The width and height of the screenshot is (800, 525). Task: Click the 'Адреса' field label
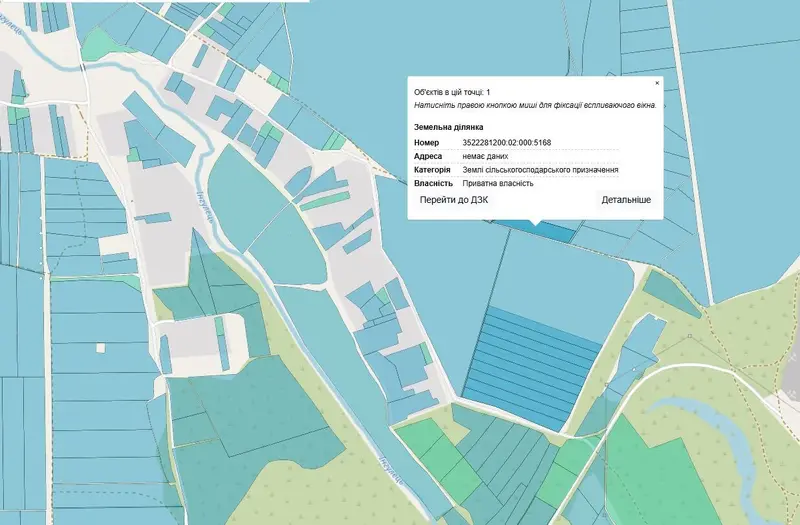428,156
